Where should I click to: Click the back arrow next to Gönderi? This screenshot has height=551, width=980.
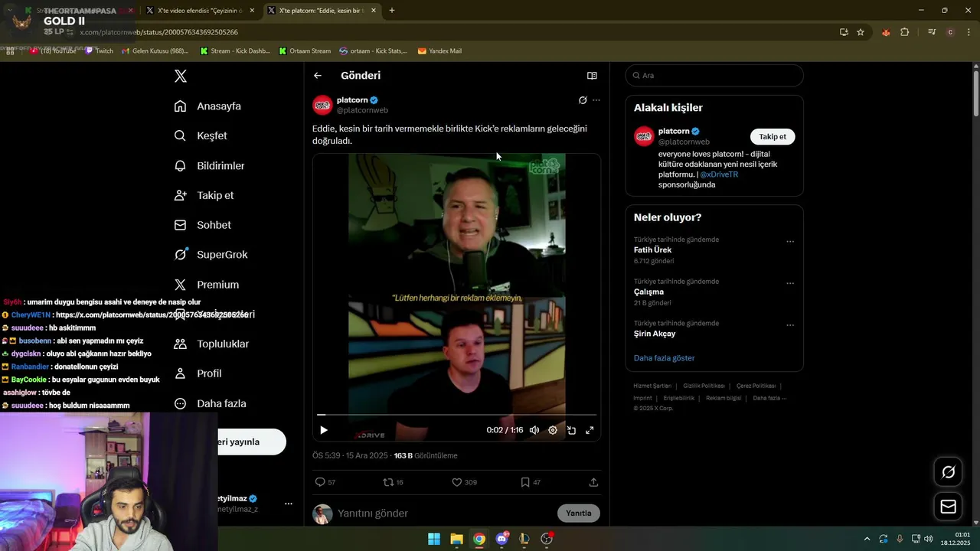(318, 76)
